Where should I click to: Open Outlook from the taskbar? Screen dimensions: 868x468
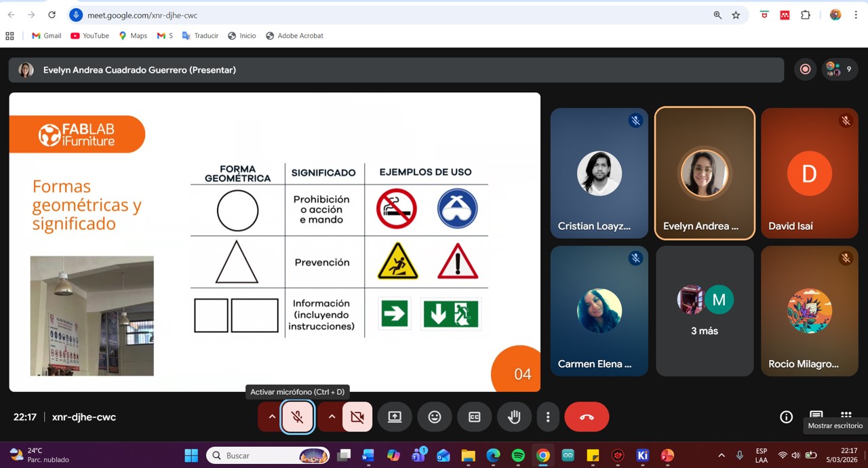(x=443, y=455)
